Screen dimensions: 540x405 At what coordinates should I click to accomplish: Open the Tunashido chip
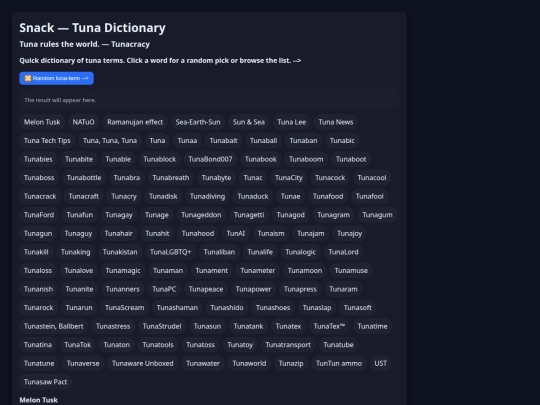tap(227, 308)
